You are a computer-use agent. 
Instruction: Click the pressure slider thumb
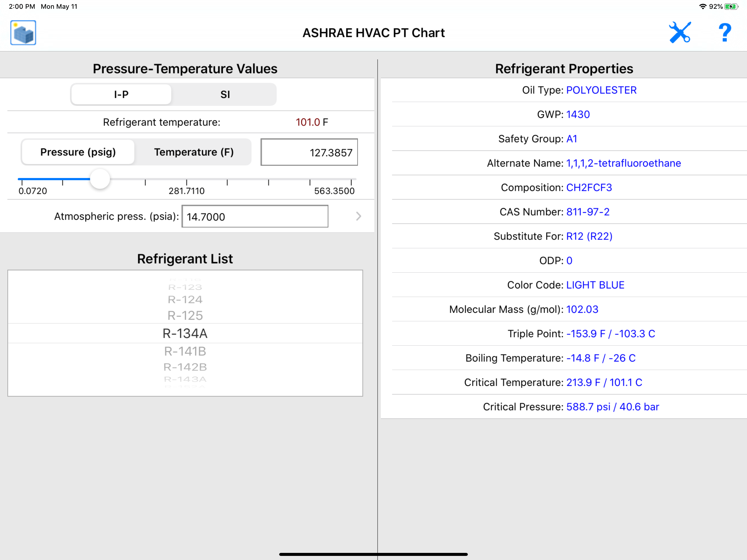100,179
